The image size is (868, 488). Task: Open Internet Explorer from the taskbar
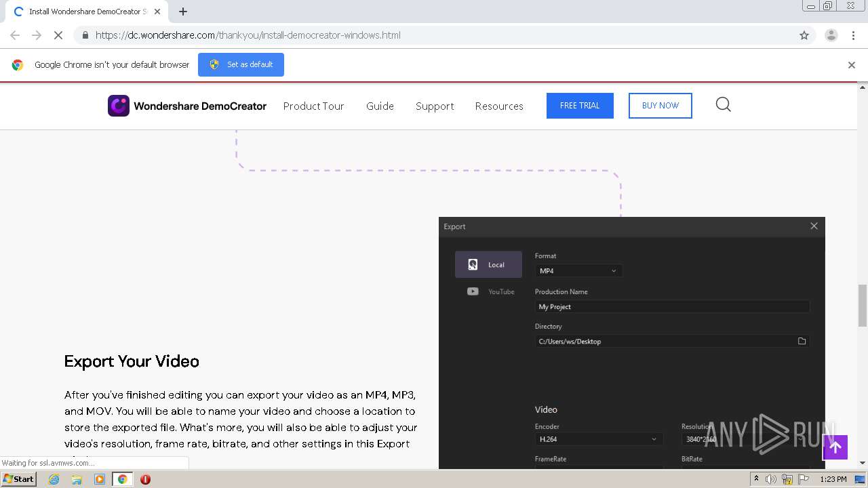[x=54, y=479]
